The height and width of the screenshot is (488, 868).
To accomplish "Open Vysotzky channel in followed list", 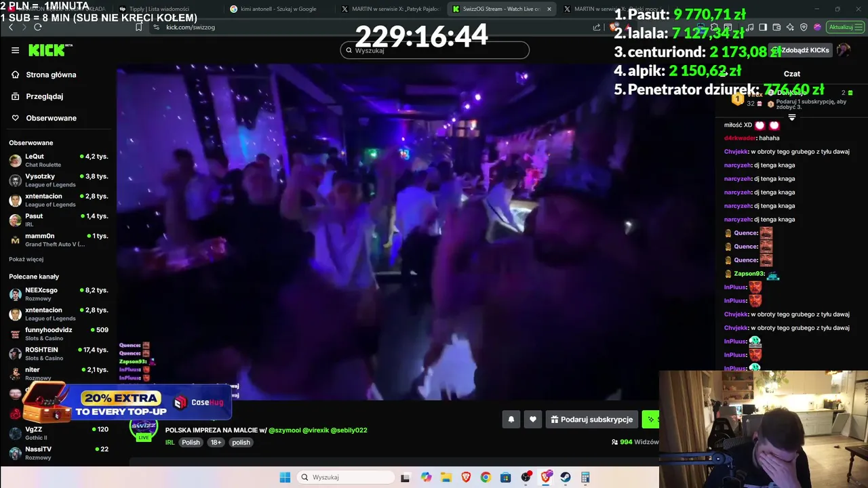I will (58, 180).
